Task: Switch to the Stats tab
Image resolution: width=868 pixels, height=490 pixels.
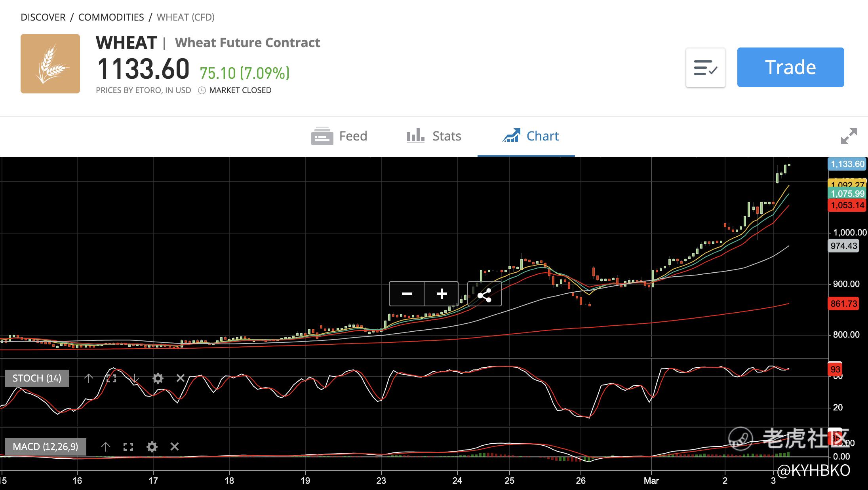Action: [434, 136]
